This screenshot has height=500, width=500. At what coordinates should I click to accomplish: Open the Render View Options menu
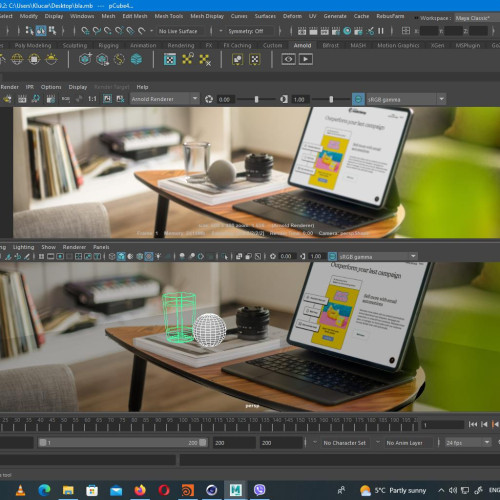51,87
